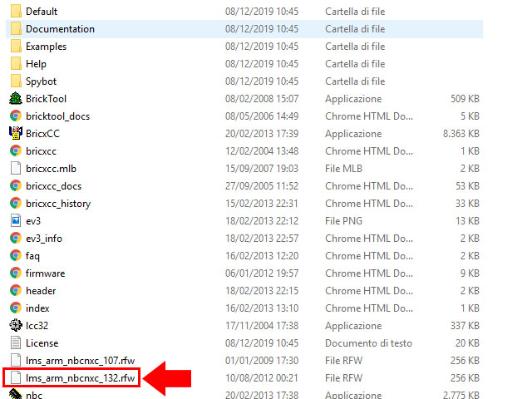Select the lcc32 gear icon

click(x=15, y=326)
